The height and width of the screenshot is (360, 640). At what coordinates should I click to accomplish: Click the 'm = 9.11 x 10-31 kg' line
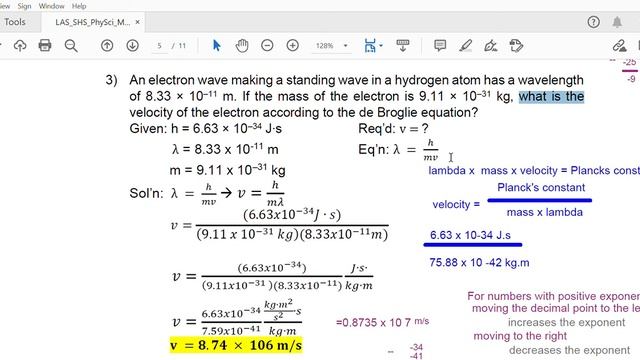227,170
